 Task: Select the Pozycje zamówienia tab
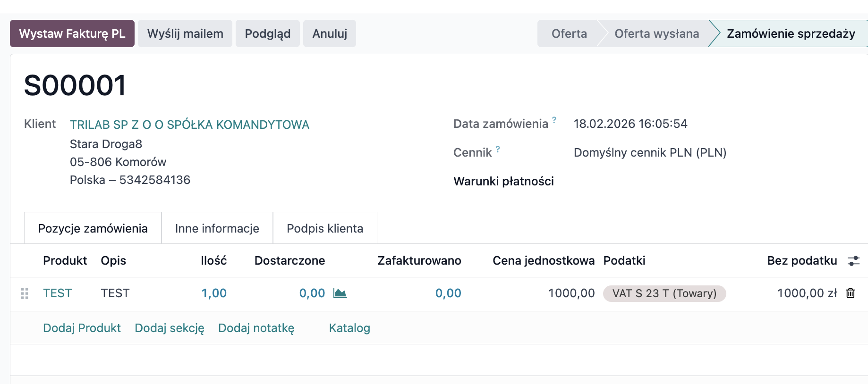point(93,228)
